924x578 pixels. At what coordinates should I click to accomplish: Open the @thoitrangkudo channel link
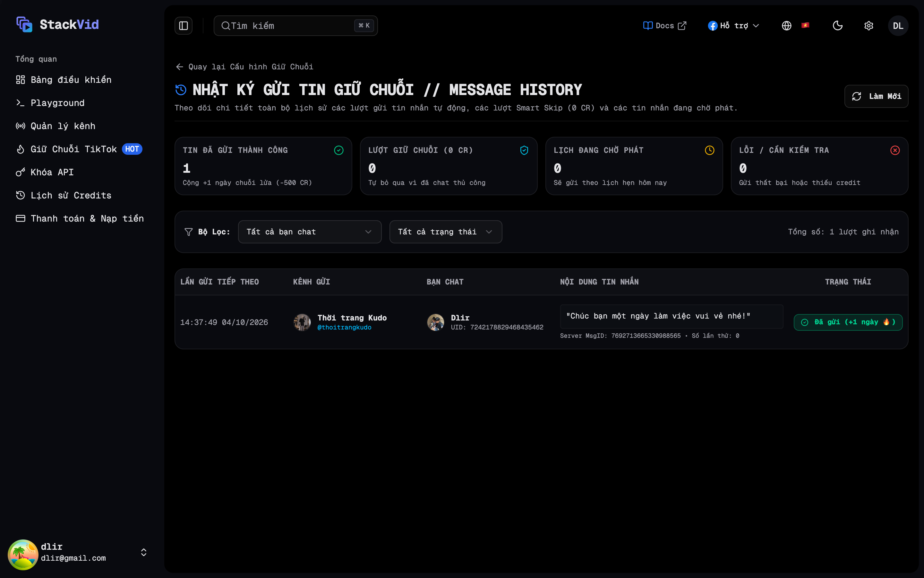point(344,327)
